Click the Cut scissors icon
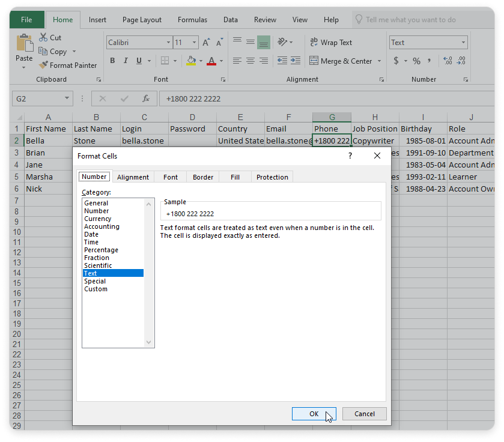The height and width of the screenshot is (442, 504). 43,37
